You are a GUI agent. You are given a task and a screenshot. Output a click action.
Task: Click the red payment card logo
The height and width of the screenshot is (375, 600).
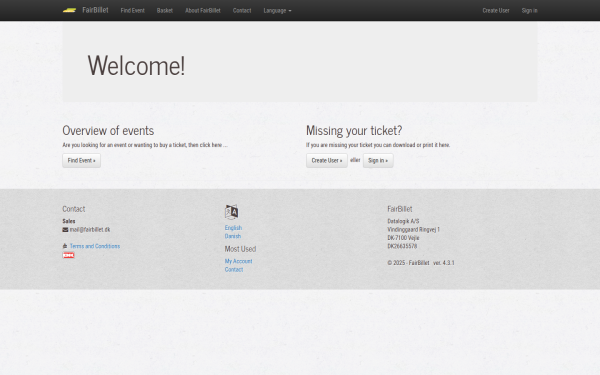coord(68,255)
